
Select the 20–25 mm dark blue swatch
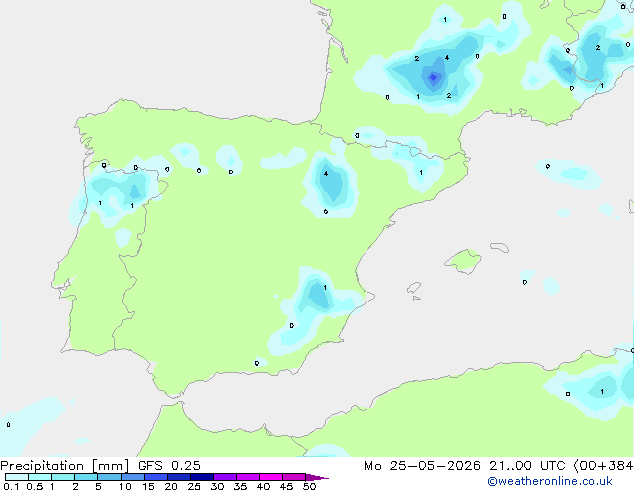pyautogui.click(x=179, y=477)
